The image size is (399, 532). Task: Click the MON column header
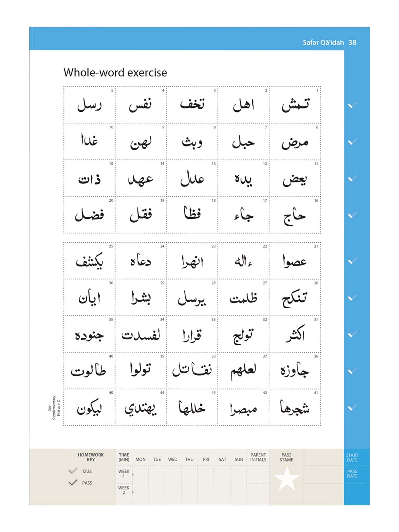(x=140, y=459)
